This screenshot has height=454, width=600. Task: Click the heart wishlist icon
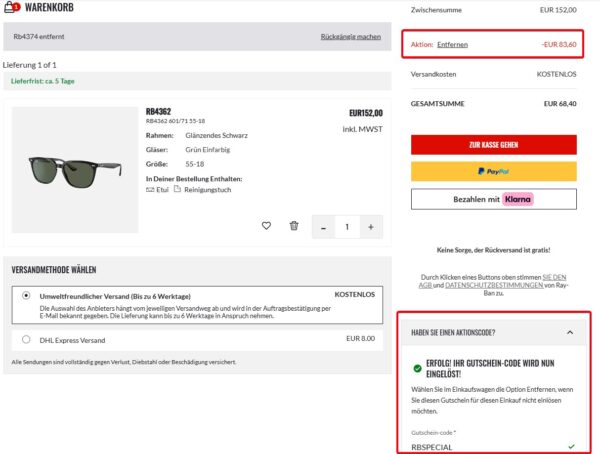coord(266,226)
